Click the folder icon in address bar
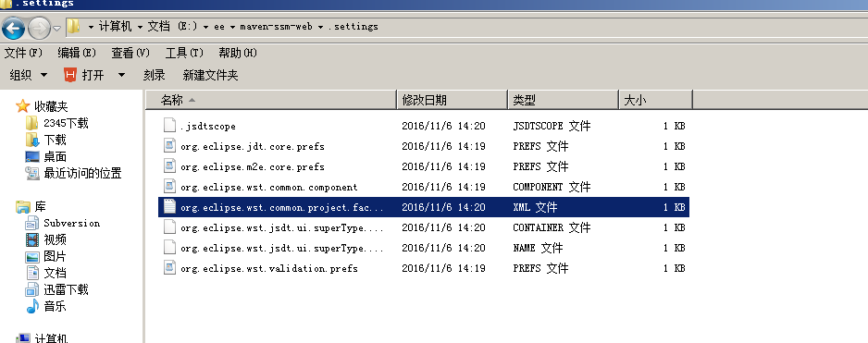Image resolution: width=868 pixels, height=343 pixels. pyautogui.click(x=73, y=26)
